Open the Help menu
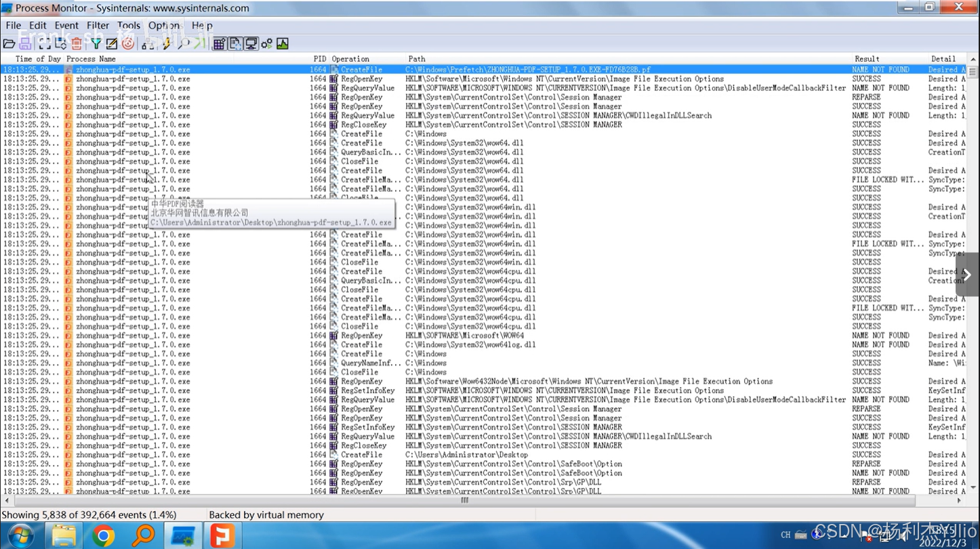980x549 pixels. pos(202,25)
